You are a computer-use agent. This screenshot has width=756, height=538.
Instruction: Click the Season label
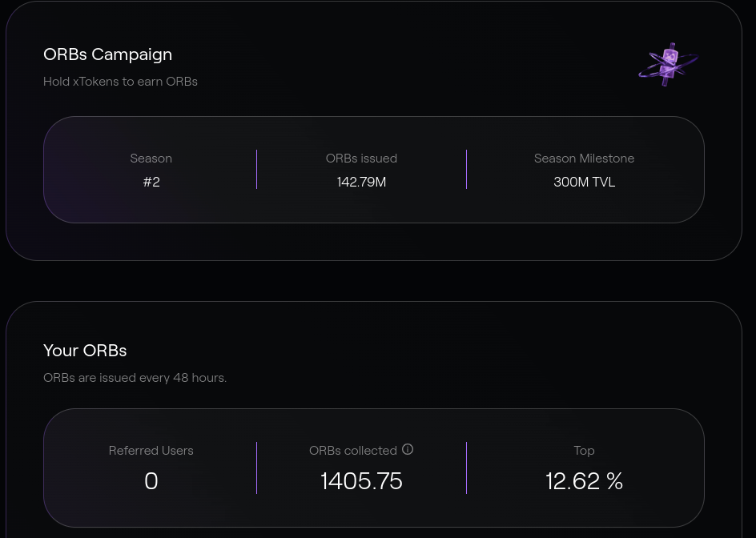[151, 159]
